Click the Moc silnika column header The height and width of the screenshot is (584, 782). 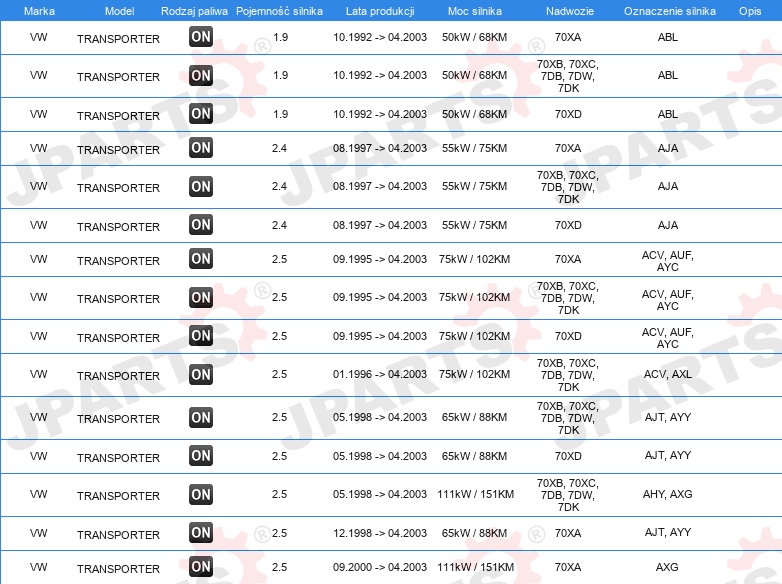475,11
